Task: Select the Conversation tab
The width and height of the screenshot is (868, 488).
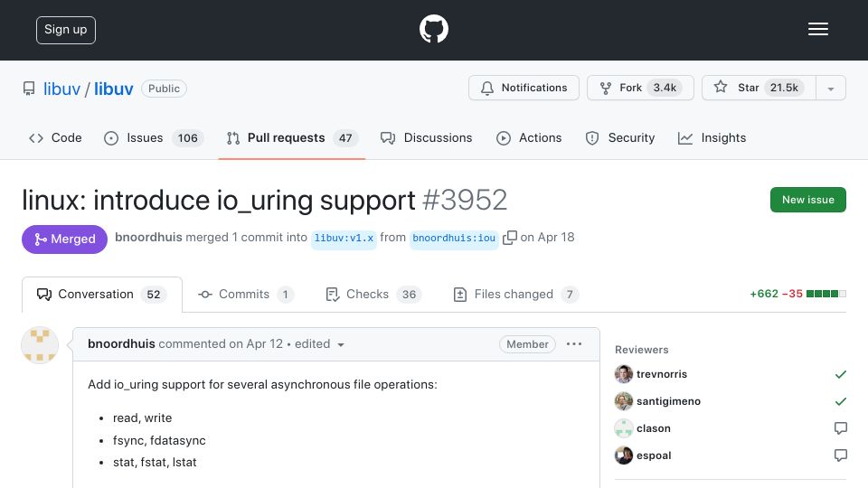Action: 102,295
